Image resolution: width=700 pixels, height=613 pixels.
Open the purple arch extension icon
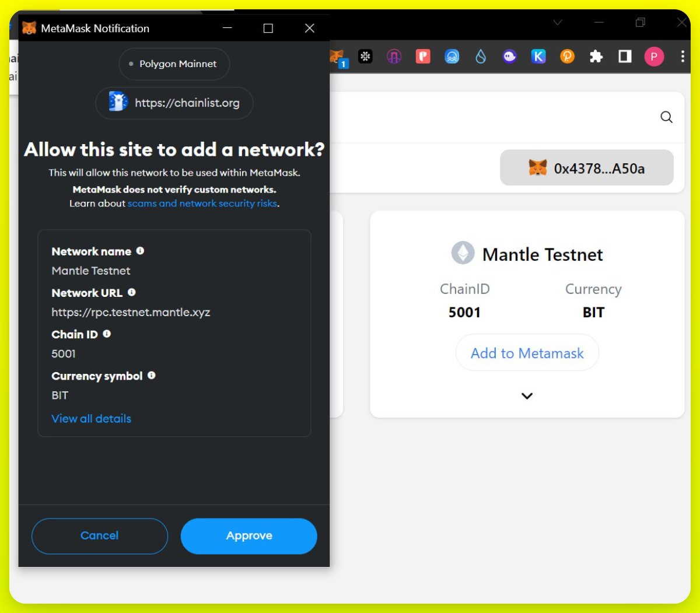tap(394, 57)
